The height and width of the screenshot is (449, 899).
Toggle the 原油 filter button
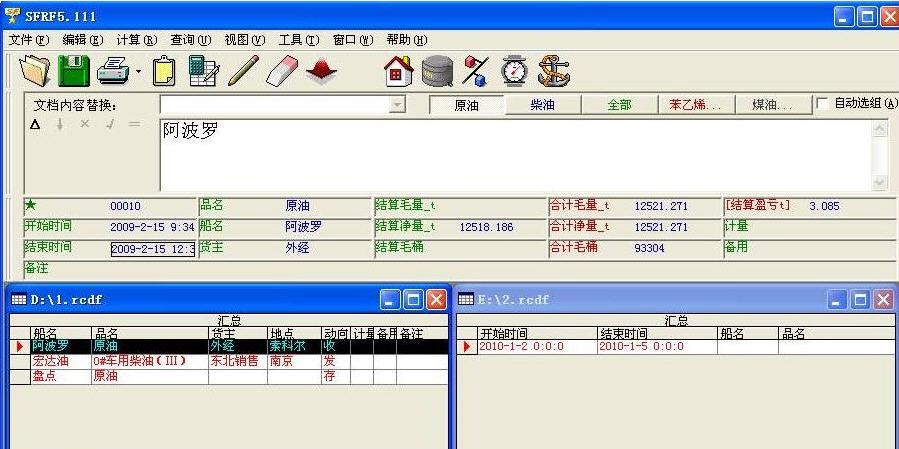click(466, 105)
